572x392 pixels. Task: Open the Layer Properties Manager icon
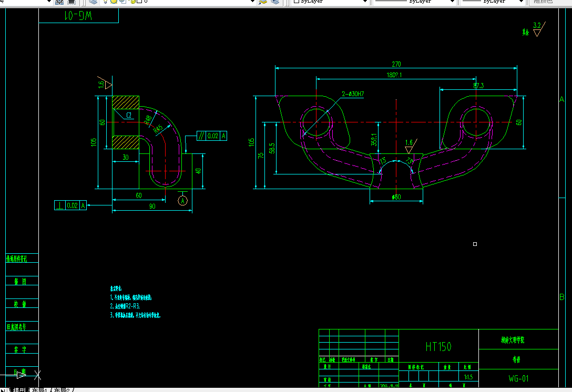pos(93,3)
